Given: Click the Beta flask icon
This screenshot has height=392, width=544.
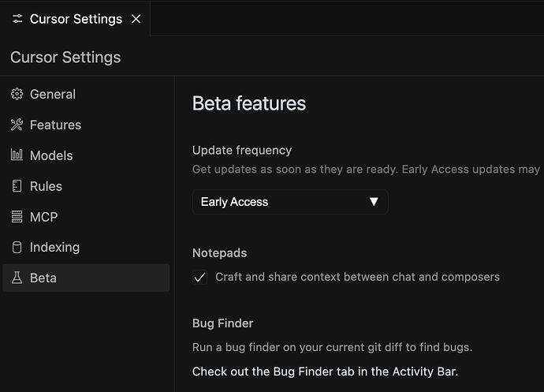Looking at the screenshot, I should (x=17, y=278).
